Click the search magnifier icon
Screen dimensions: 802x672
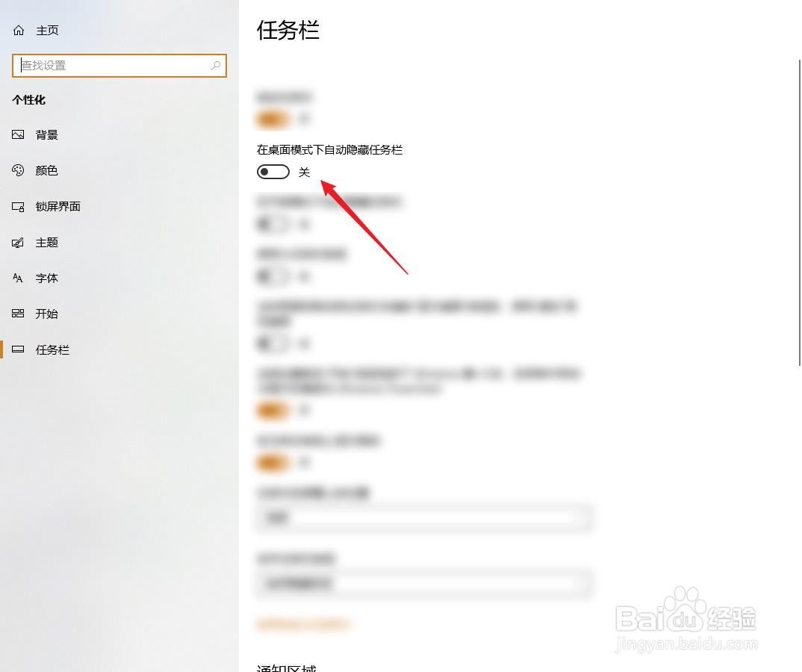click(x=216, y=66)
